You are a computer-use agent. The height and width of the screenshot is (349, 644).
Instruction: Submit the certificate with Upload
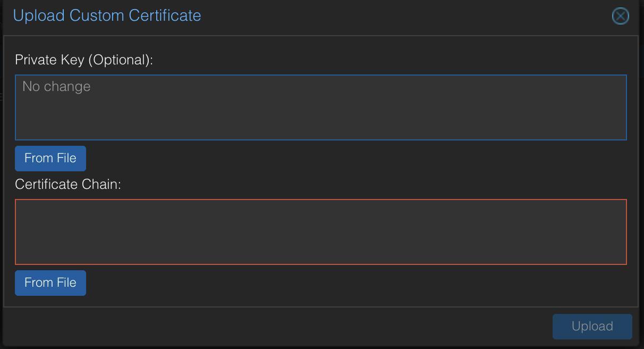(x=592, y=326)
